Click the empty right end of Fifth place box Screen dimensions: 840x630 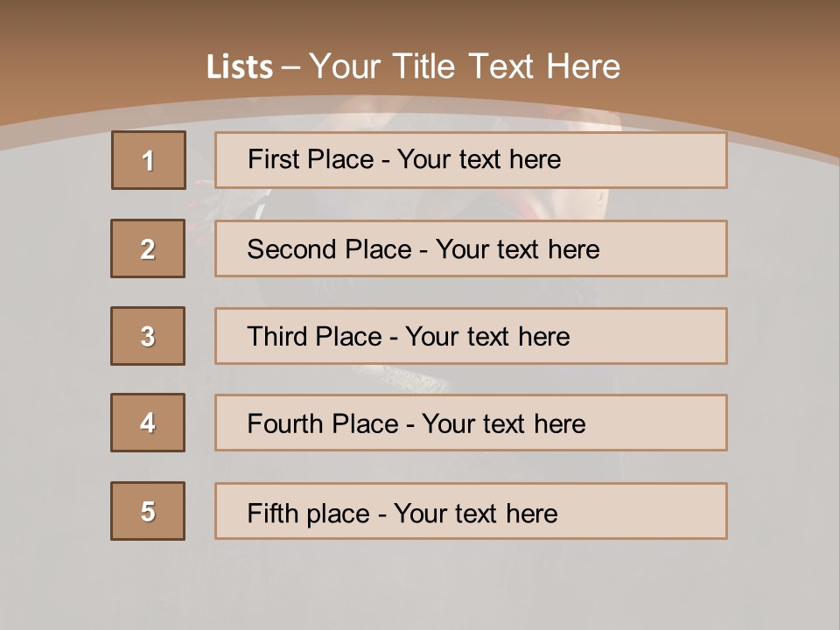665,511
